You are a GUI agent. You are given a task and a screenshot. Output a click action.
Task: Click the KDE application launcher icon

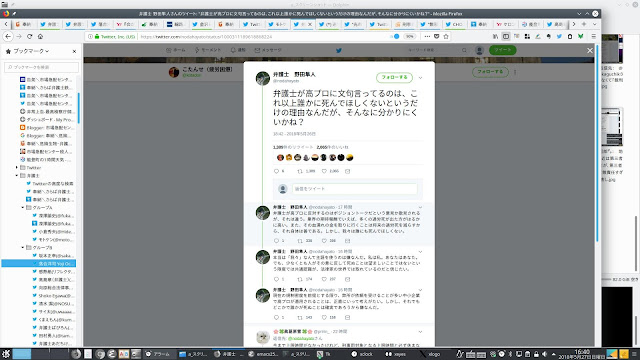[5, 354]
